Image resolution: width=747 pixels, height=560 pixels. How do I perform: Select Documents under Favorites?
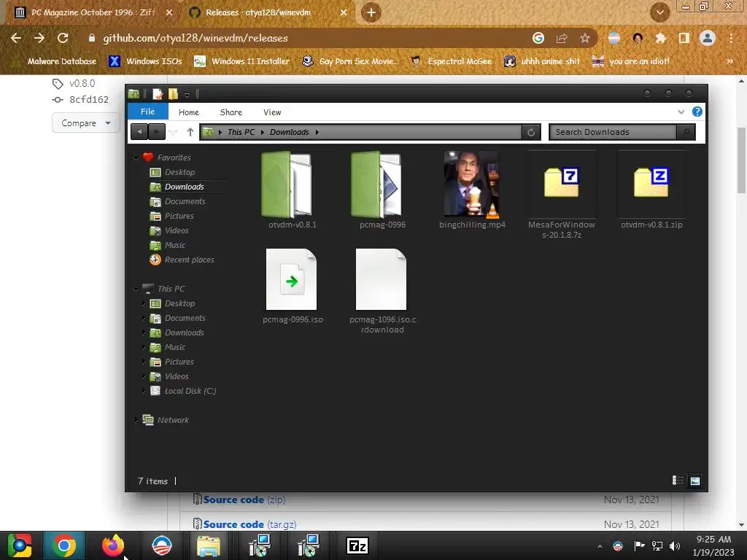click(x=185, y=201)
